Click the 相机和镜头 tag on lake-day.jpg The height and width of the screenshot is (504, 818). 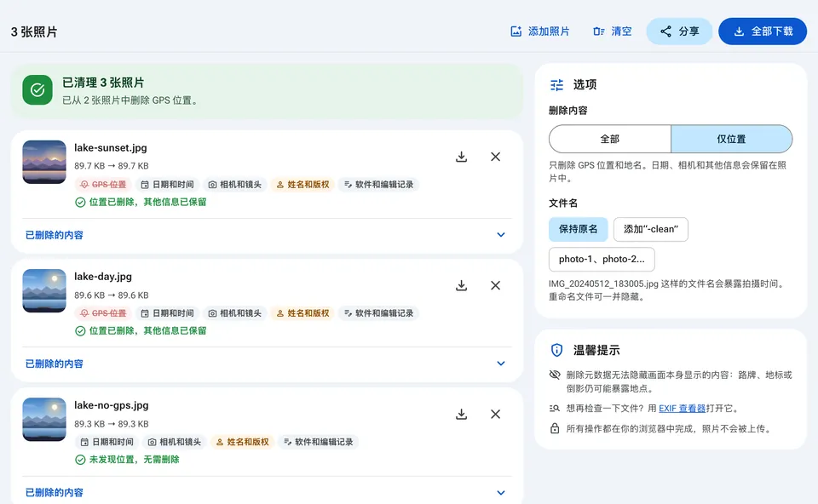click(235, 313)
